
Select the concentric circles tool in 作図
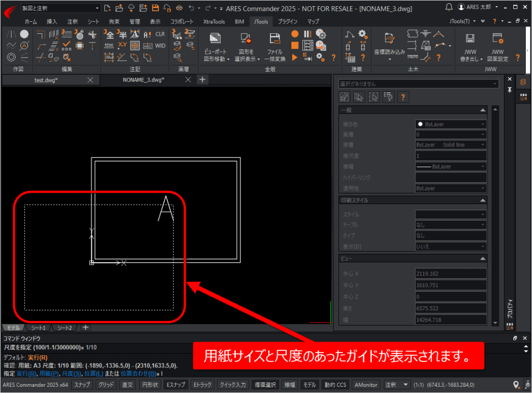coord(11,57)
